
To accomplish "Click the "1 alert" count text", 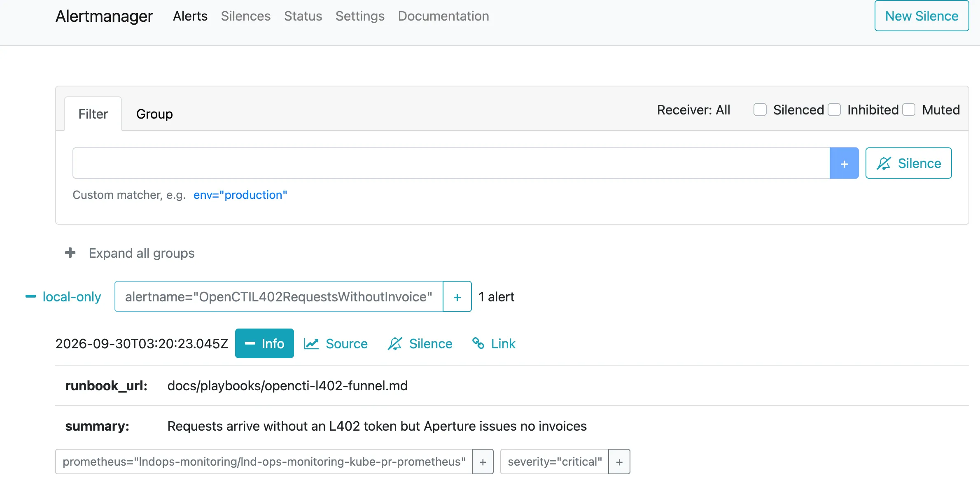I will click(x=497, y=297).
